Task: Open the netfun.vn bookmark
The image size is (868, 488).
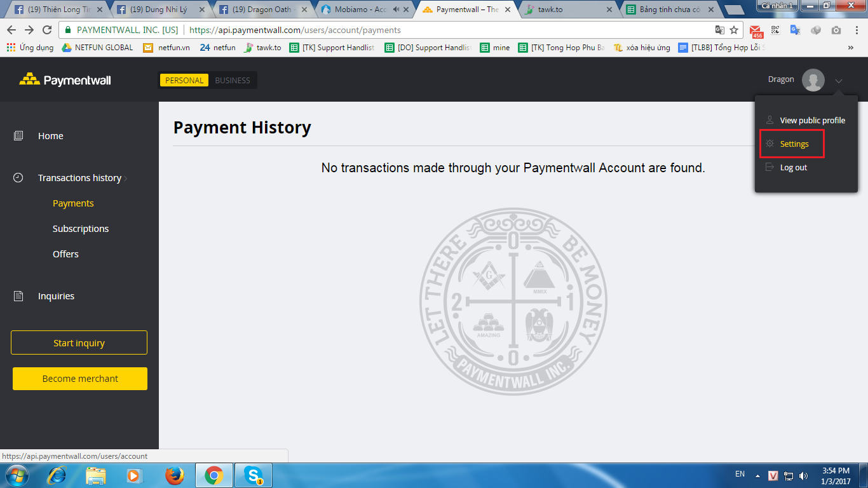Action: tap(166, 48)
